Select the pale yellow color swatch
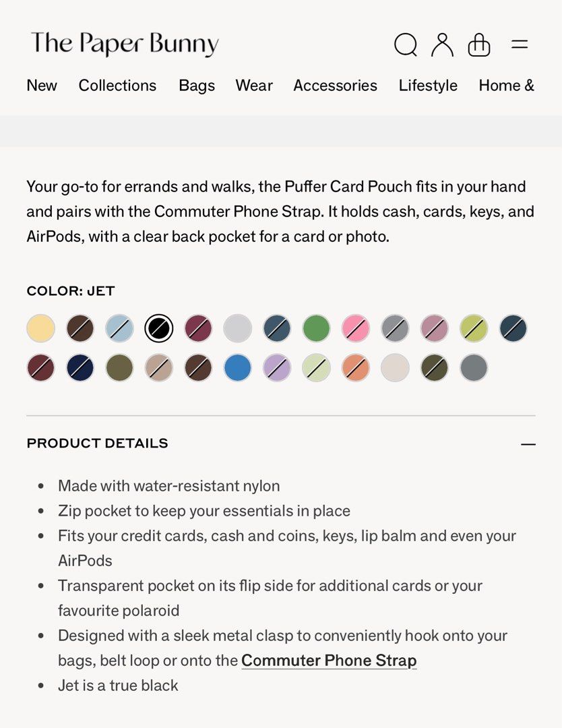Viewport: 562px width, 728px height. click(x=40, y=329)
